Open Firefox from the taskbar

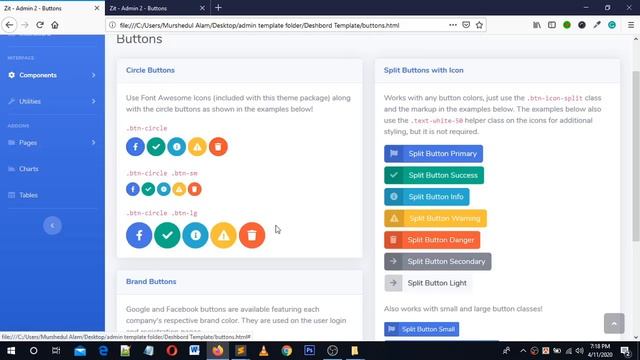click(x=218, y=351)
